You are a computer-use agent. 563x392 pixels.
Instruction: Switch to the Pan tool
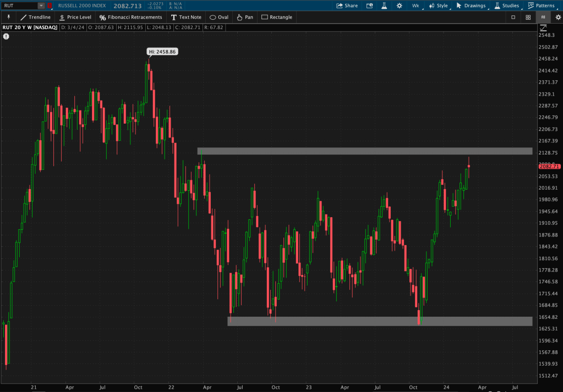coord(244,17)
